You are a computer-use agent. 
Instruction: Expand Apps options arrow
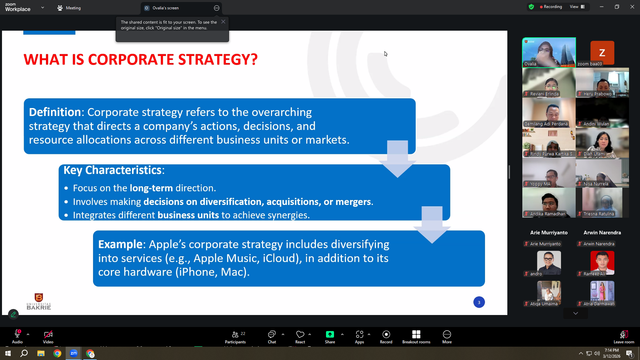[x=369, y=334]
